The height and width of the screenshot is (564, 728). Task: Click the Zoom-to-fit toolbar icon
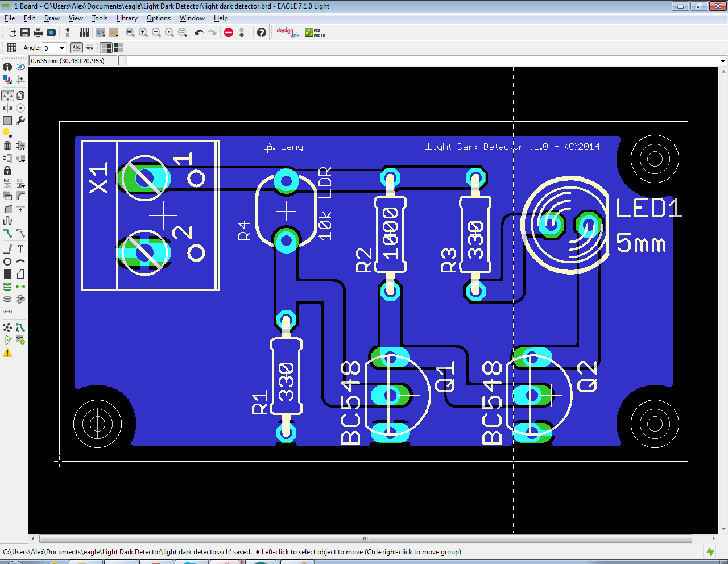[130, 32]
